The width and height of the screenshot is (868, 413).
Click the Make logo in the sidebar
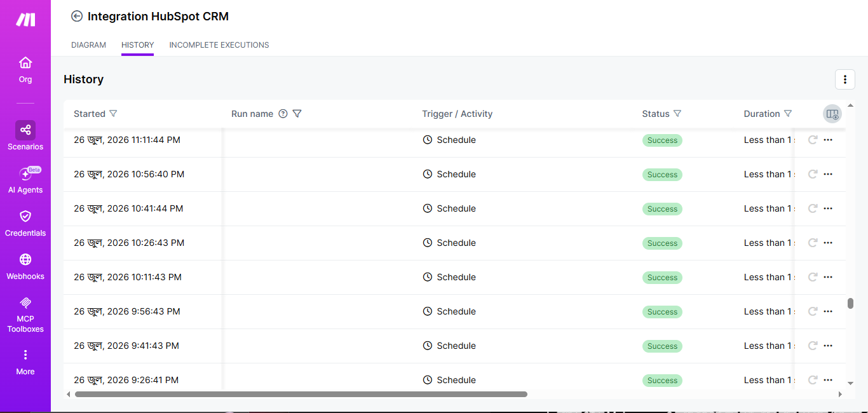click(25, 20)
